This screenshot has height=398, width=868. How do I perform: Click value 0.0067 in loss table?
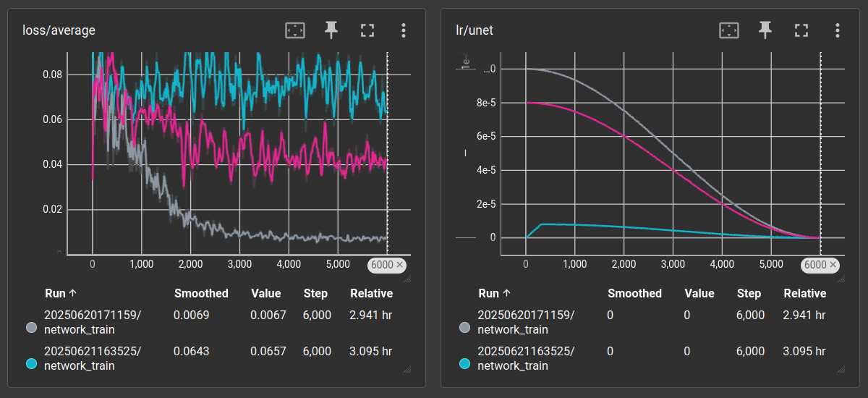coord(268,315)
